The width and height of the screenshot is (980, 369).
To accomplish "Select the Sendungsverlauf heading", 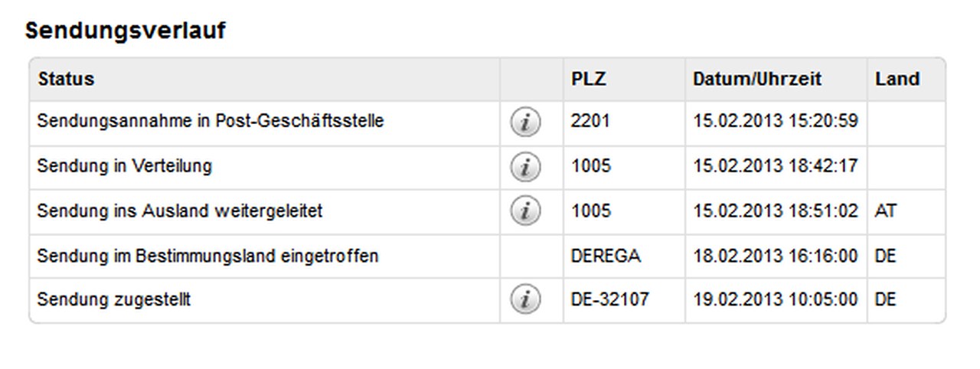I will coord(126,31).
